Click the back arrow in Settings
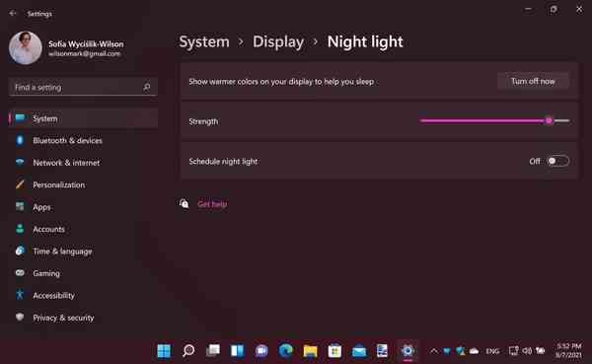This screenshot has width=592, height=364. point(13,13)
